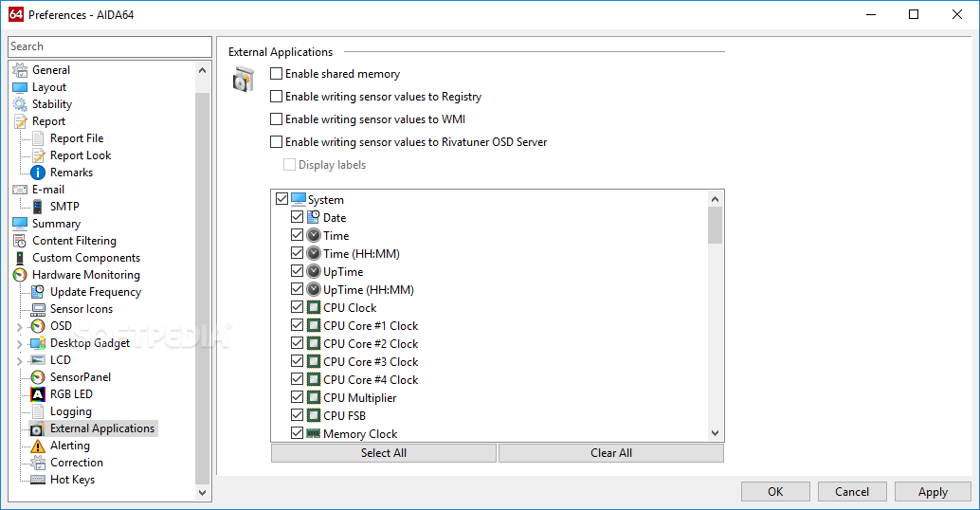This screenshot has width=980, height=510.
Task: Click the E-mail envelope icon
Action: pyautogui.click(x=20, y=190)
